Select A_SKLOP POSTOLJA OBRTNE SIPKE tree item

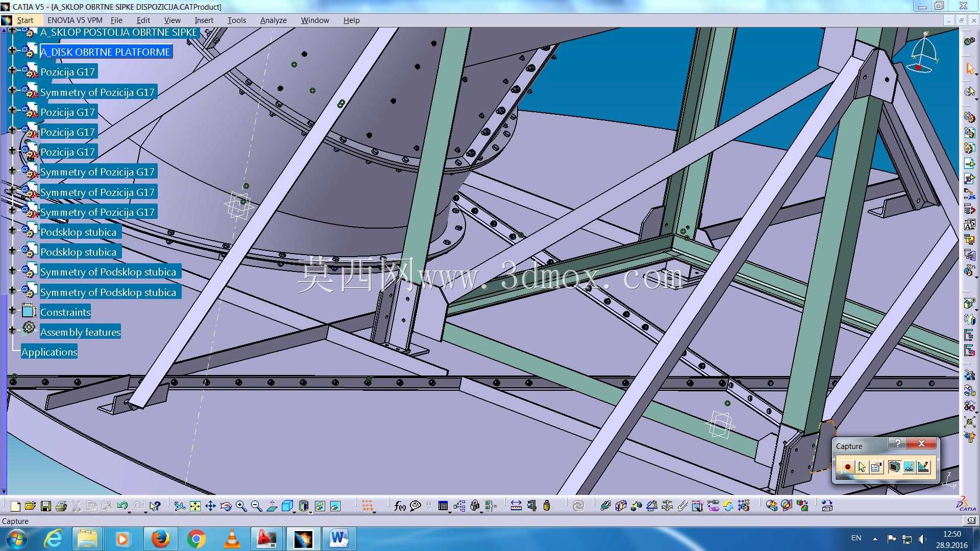(x=118, y=32)
